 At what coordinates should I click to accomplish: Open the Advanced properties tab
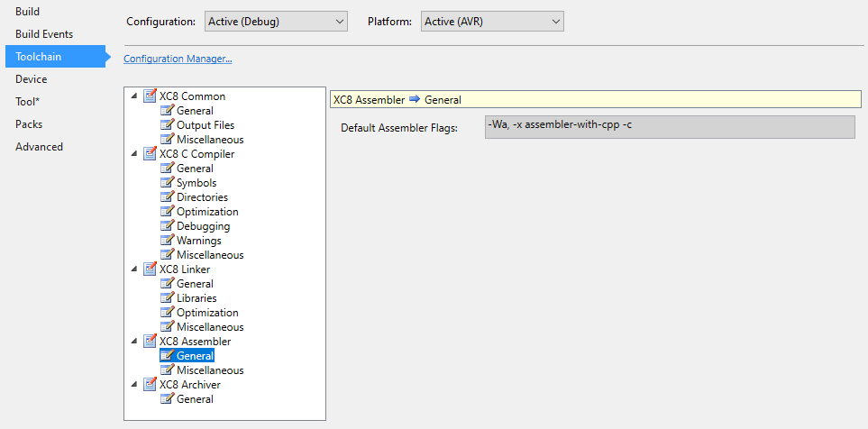click(40, 147)
